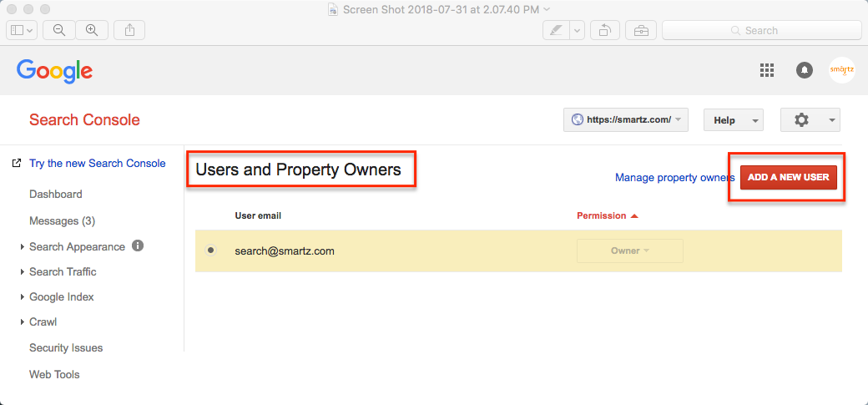Click the Preview share icon
This screenshot has width=868, height=405.
click(129, 30)
